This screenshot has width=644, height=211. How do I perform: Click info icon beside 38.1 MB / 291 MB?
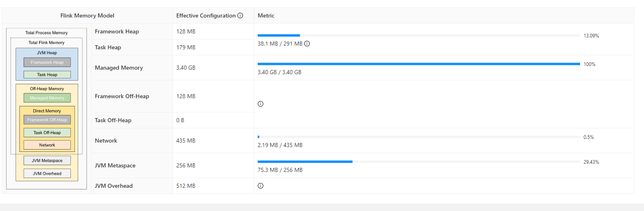coord(307,44)
